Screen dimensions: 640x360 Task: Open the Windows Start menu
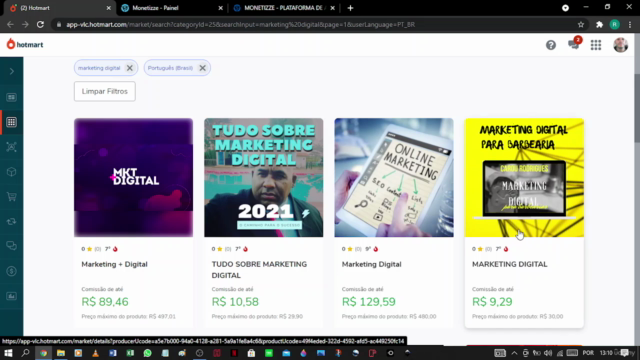[8, 353]
